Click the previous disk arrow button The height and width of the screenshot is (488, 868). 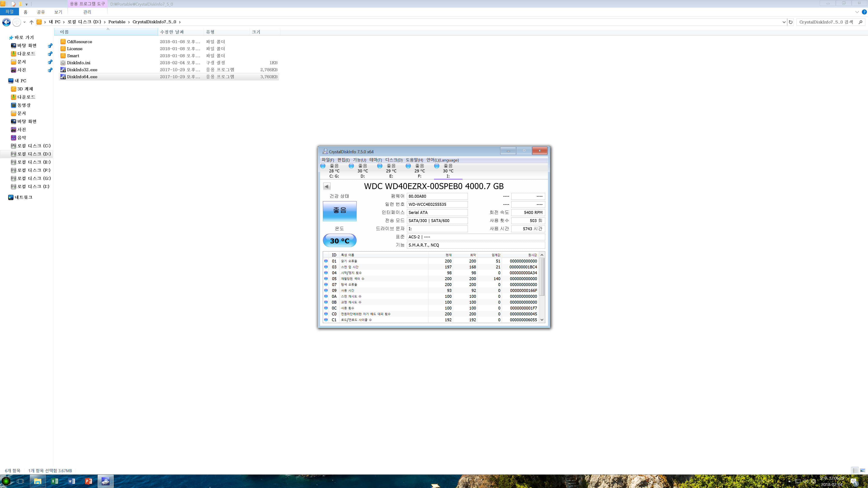326,186
